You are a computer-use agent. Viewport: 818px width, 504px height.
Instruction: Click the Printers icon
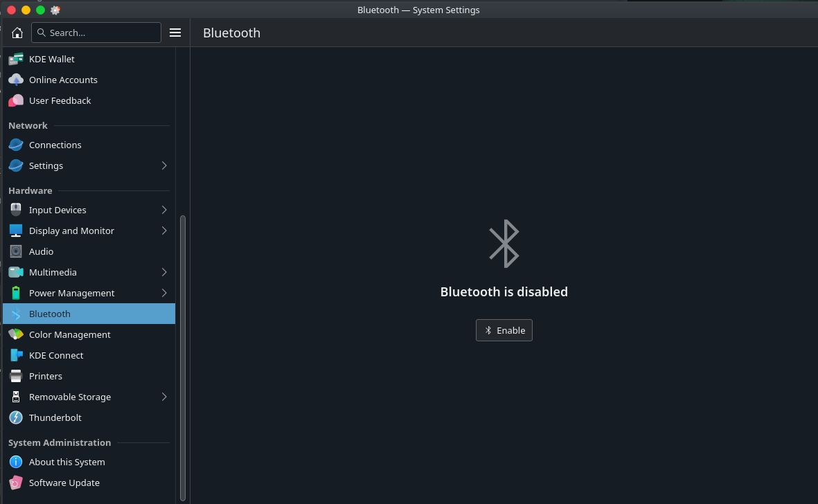16,377
